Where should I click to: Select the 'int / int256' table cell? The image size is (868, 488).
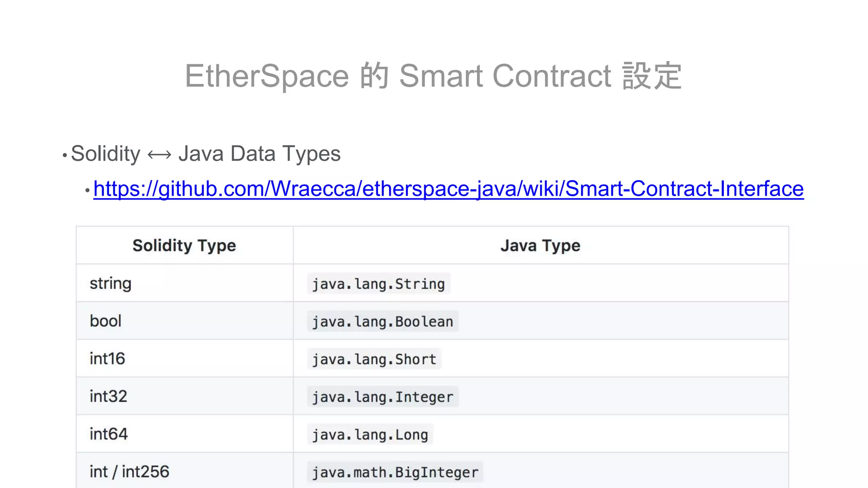[x=184, y=471]
